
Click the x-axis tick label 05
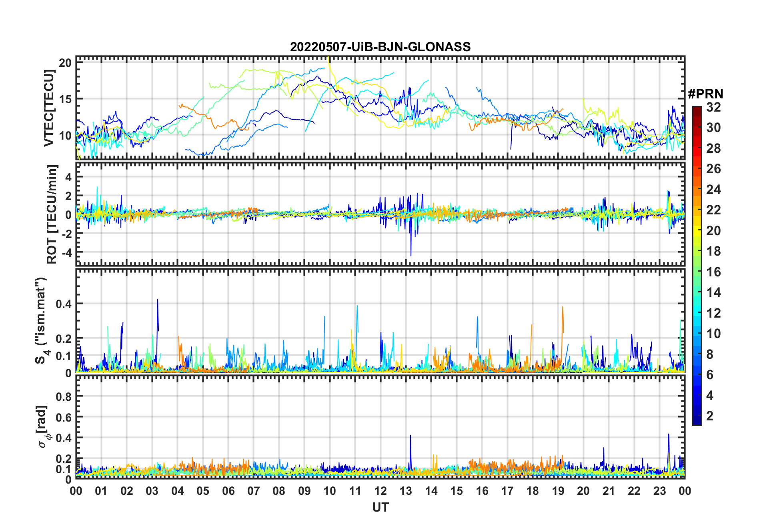[x=203, y=491]
